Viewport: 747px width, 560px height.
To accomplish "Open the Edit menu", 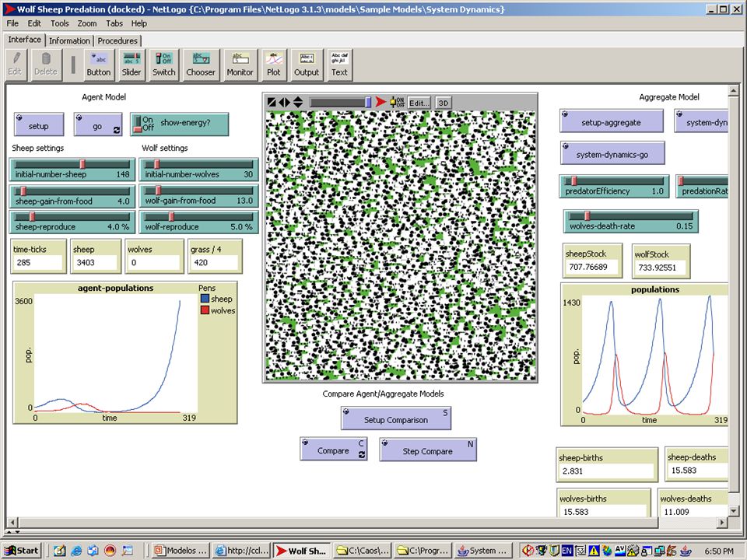I will pos(34,23).
